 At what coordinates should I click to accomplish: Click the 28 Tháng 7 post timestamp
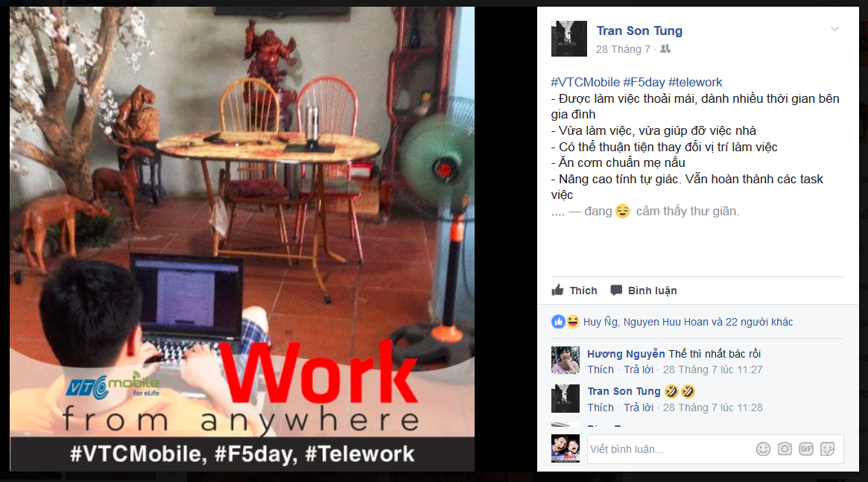(x=623, y=49)
